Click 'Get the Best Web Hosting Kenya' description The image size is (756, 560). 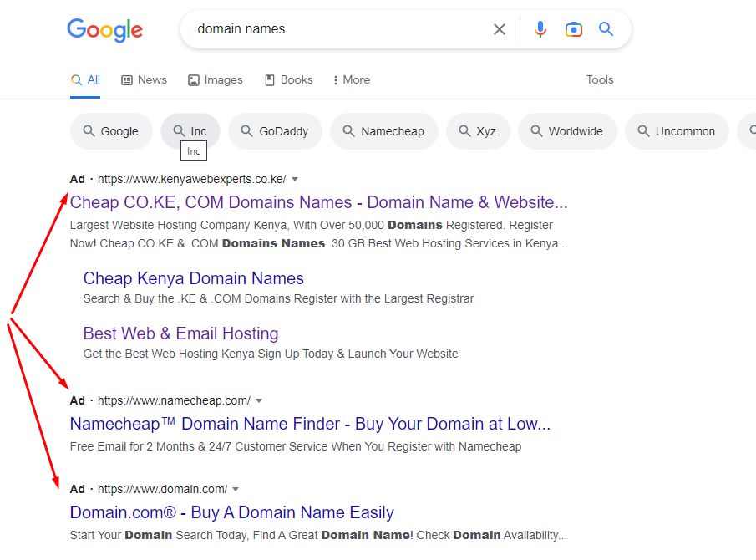(x=271, y=354)
